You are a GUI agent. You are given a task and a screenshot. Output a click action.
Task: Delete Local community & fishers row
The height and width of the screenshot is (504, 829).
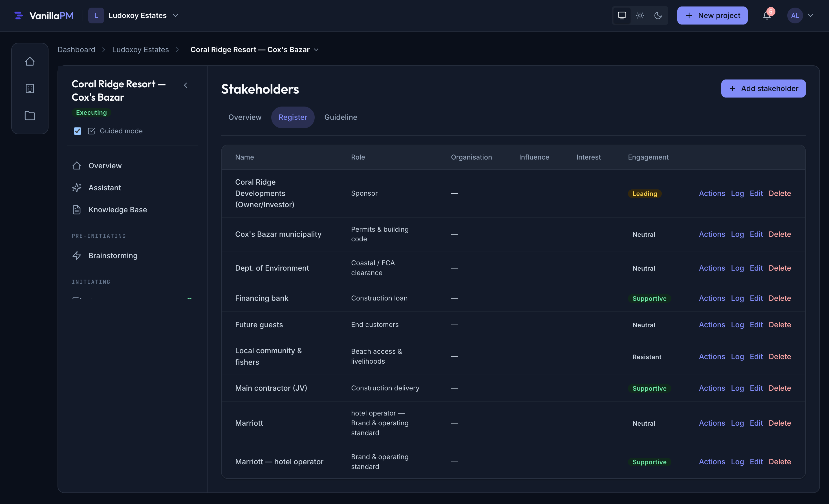pos(780,357)
